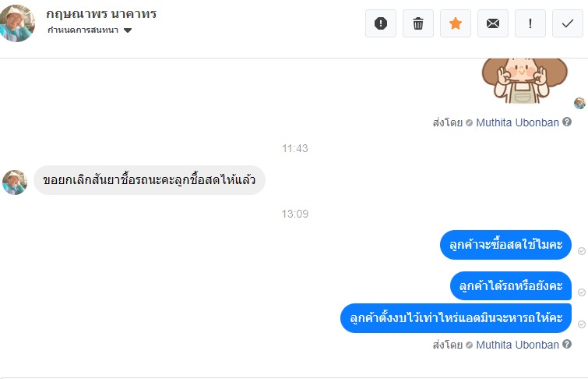Click the upper Muthita Ubonban sender link
Image resolution: width=588 pixels, height=379 pixels.
pos(517,122)
